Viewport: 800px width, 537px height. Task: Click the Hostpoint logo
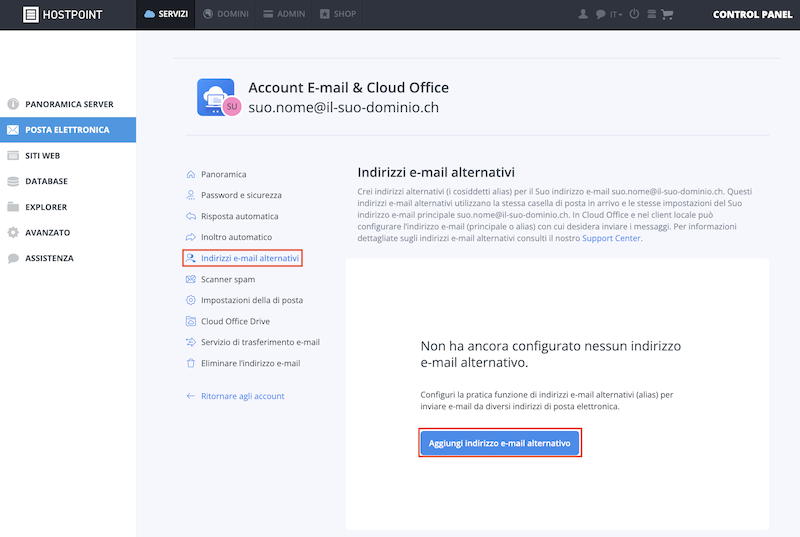pyautogui.click(x=63, y=14)
